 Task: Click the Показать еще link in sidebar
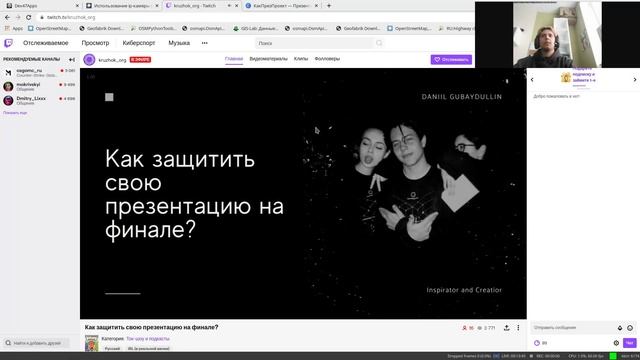tap(15, 113)
